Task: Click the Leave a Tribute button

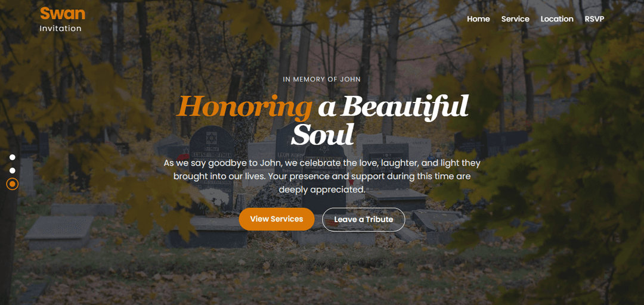Action: (x=364, y=220)
